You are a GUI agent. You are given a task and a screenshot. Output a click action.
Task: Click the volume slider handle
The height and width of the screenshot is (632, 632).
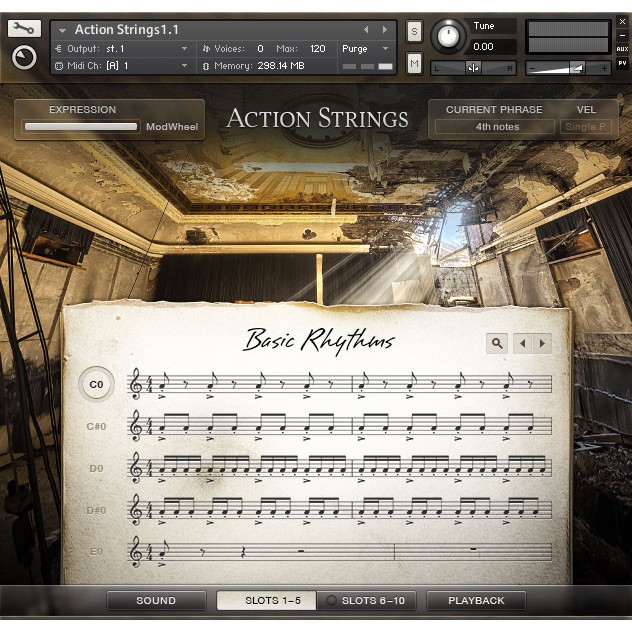[x=577, y=68]
